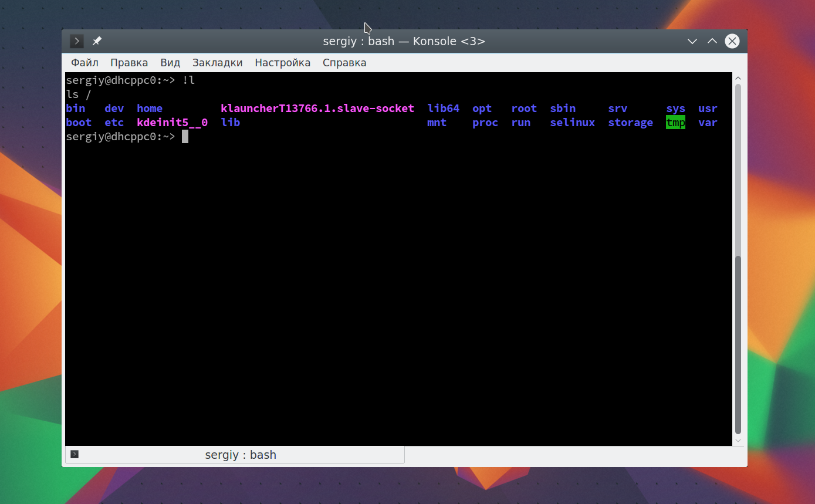This screenshot has height=504, width=815.
Task: Close the Konsole window
Action: (732, 41)
